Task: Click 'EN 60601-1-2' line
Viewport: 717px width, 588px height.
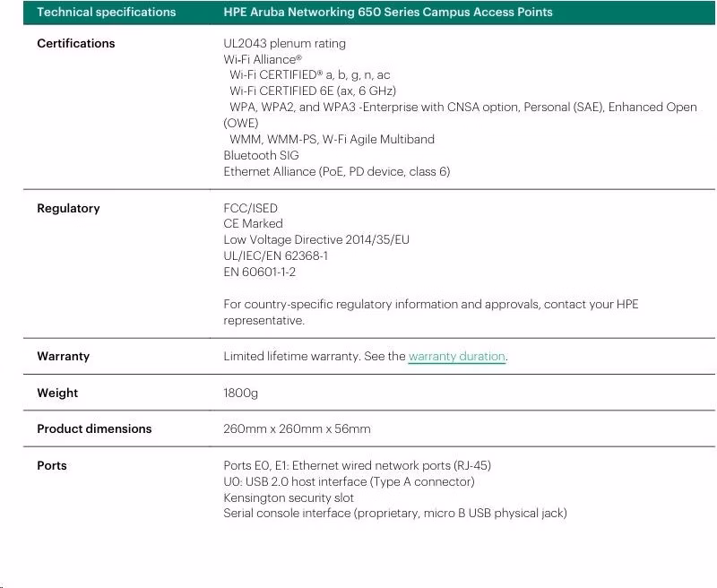Action: [259, 272]
